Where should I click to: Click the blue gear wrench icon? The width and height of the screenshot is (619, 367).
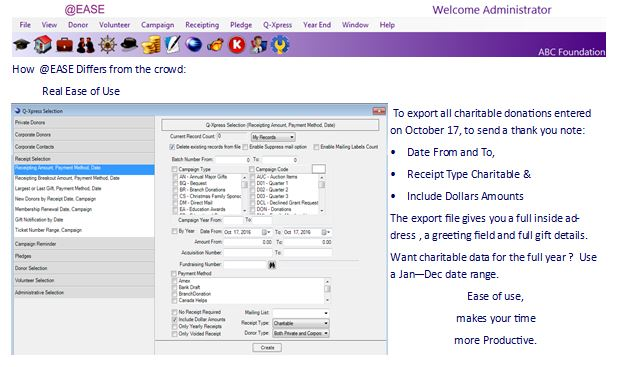click(280, 45)
